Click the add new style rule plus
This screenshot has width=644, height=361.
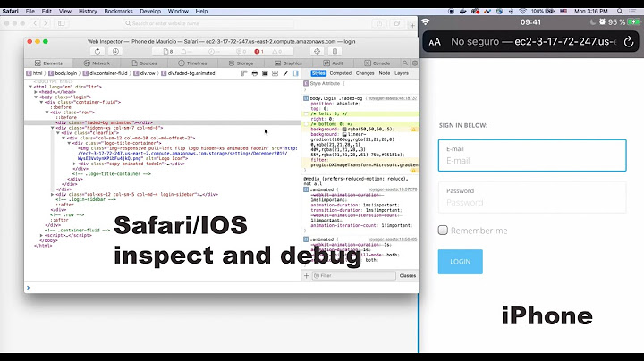tap(307, 276)
